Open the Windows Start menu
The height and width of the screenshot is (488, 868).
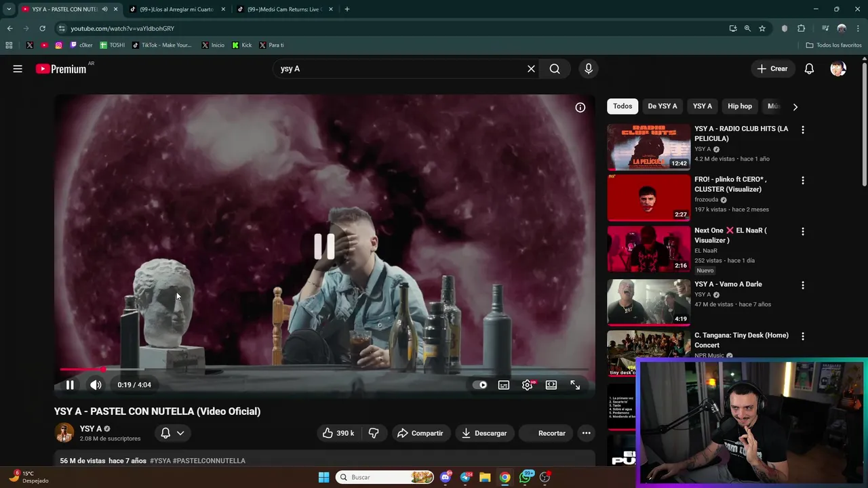(x=323, y=477)
